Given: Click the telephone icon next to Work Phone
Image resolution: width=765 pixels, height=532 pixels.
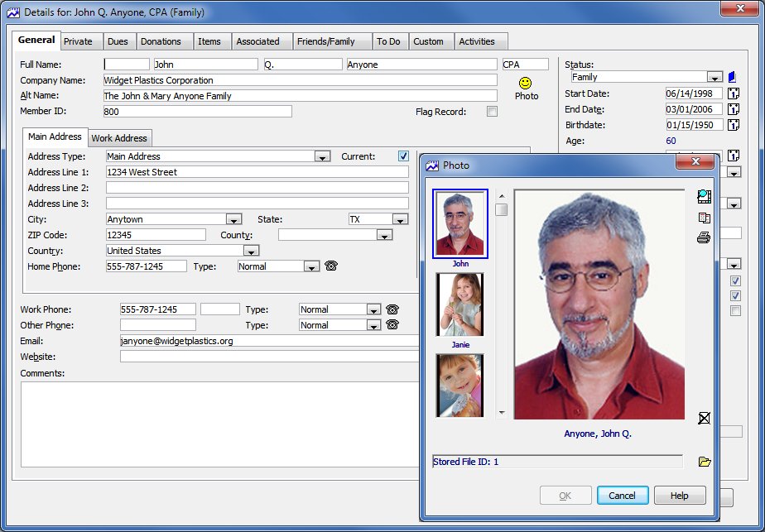Looking at the screenshot, I should [x=392, y=309].
